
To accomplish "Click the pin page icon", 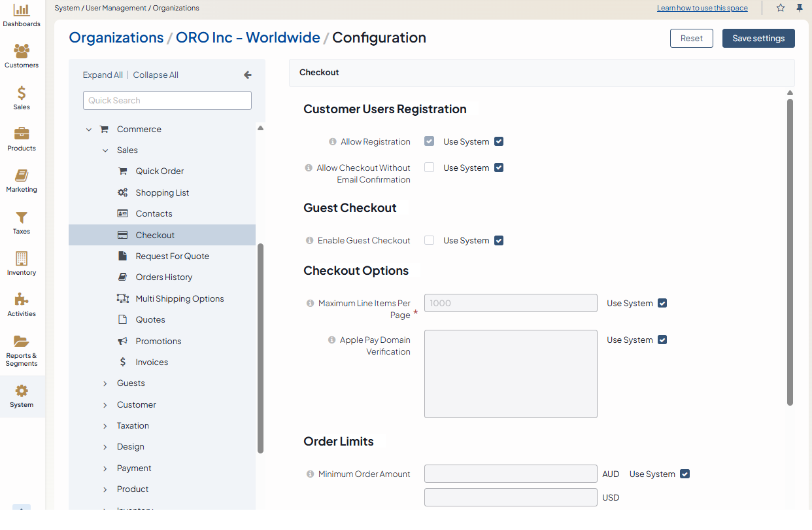I will tap(799, 8).
